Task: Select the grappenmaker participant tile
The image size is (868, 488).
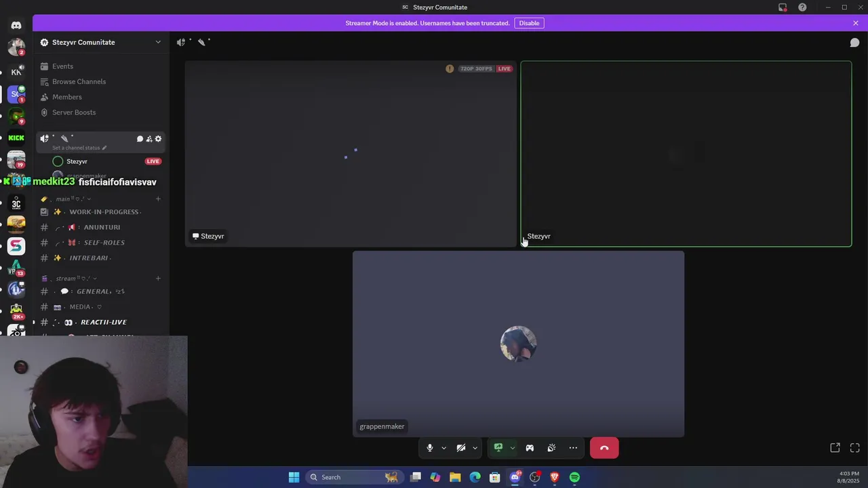Action: coord(518,344)
